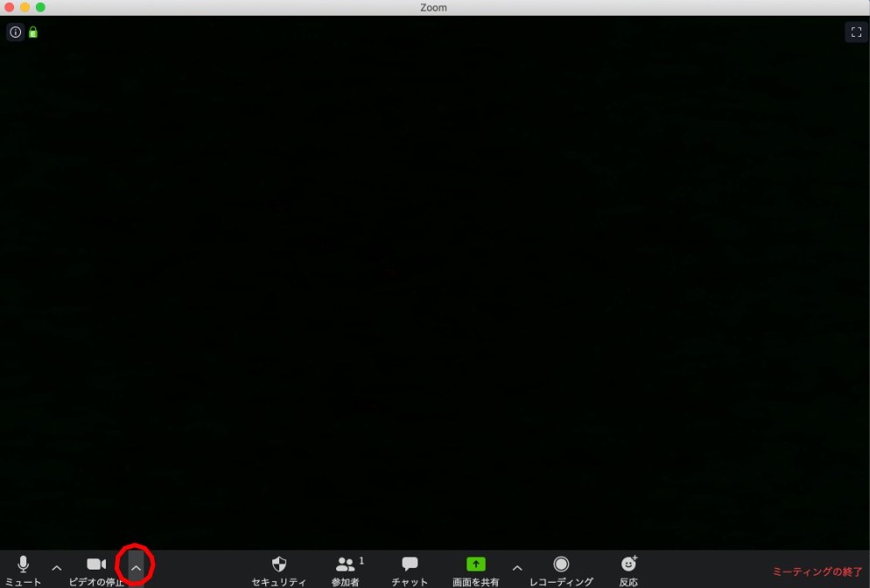Screen dimensions: 870x588
Task: Start recording with the record icon
Action: [x=561, y=565]
